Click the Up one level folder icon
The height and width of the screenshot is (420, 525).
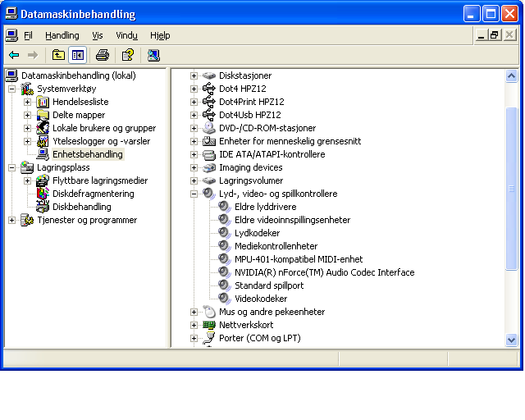pos(58,55)
